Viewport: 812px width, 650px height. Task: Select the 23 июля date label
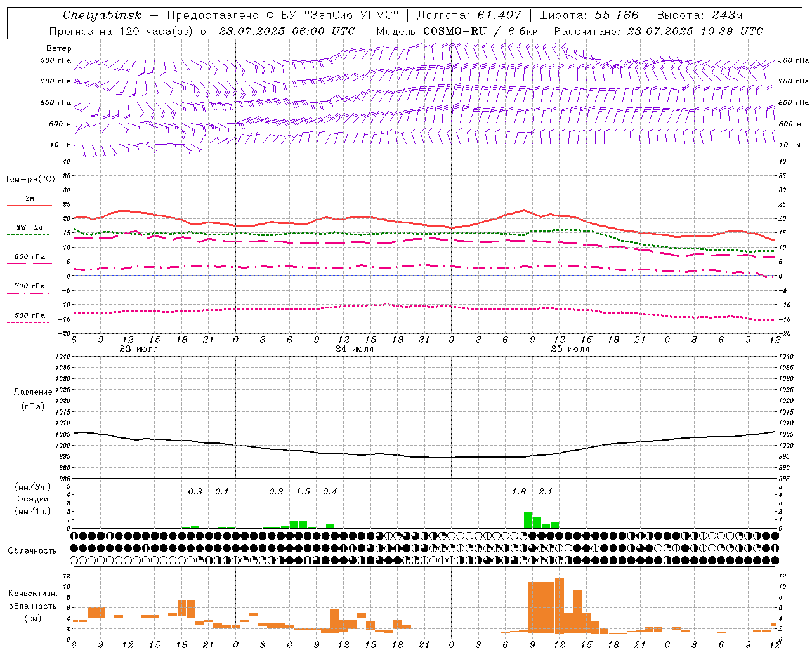(x=139, y=349)
